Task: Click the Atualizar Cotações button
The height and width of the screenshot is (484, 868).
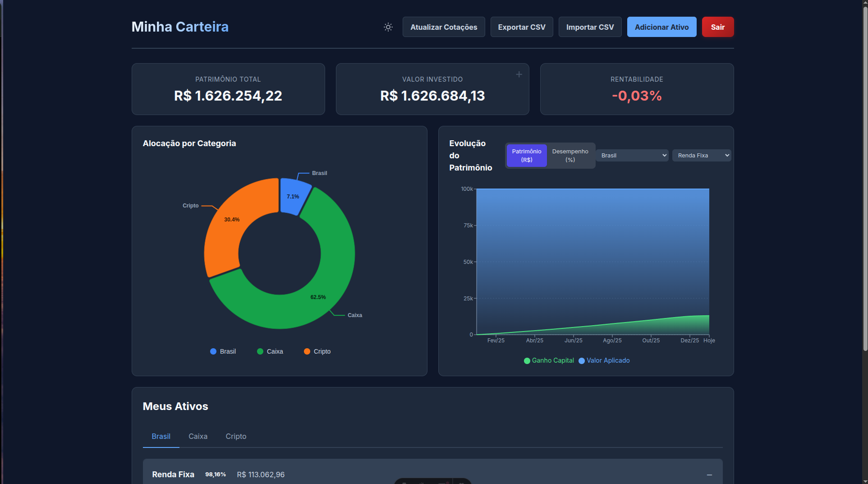Action: pos(443,27)
